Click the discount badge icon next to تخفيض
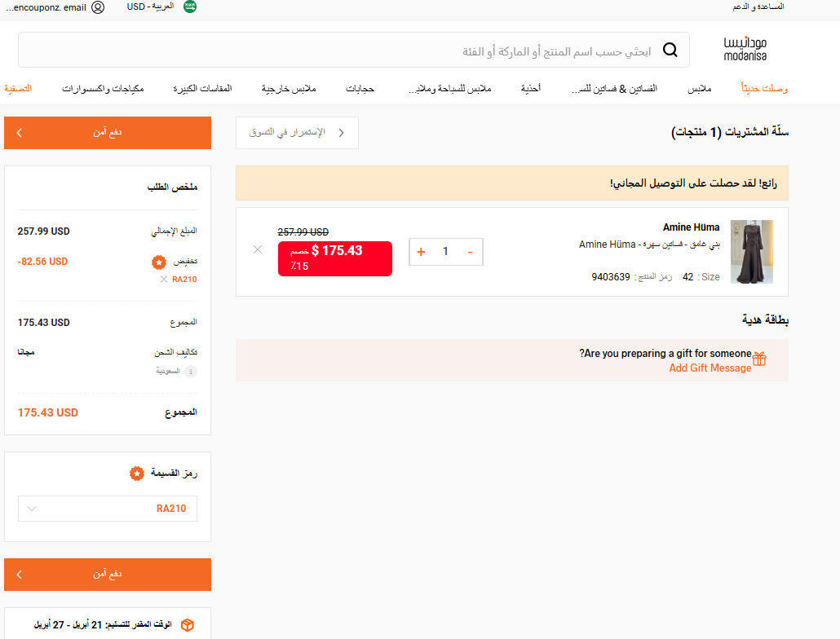 (x=158, y=262)
